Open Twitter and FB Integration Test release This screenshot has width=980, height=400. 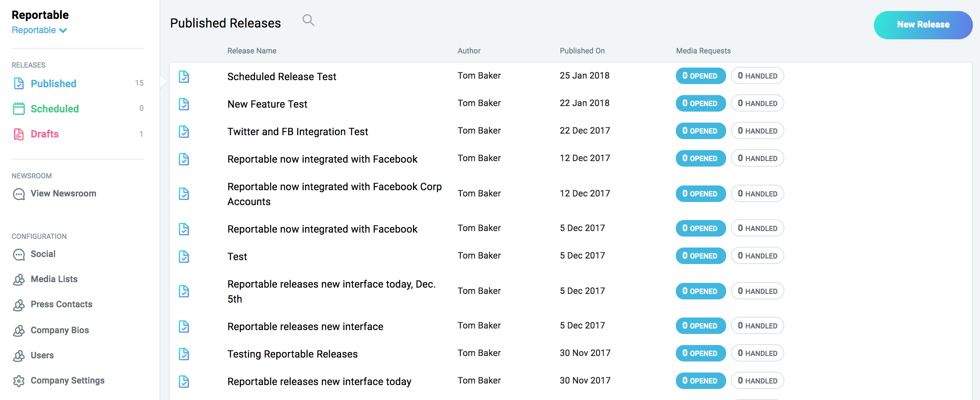pyautogui.click(x=297, y=132)
